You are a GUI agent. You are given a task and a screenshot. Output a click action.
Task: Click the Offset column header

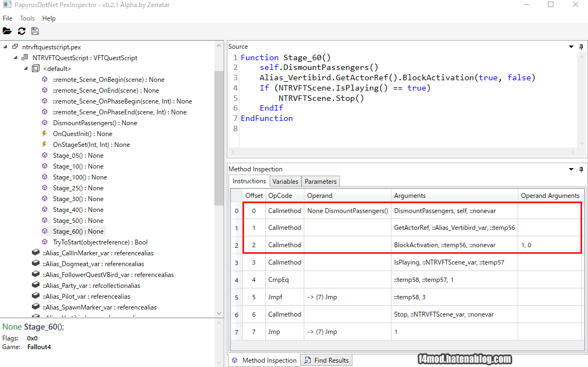[x=254, y=196]
